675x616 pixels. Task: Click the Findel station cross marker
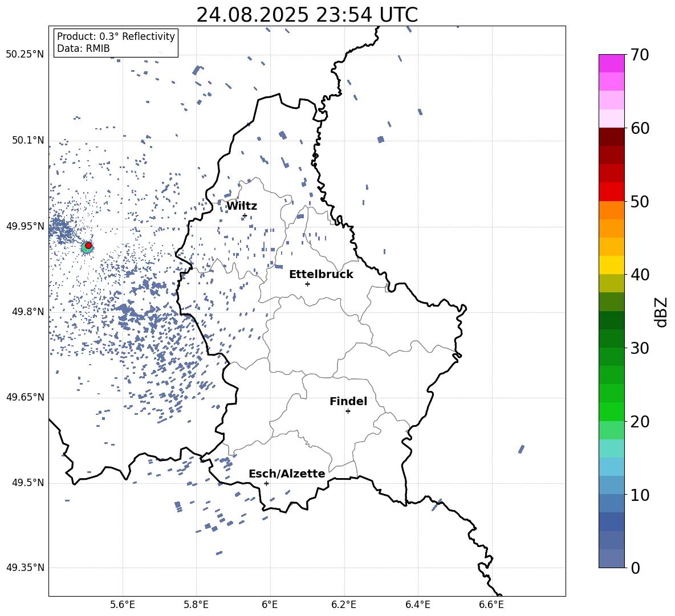[348, 411]
